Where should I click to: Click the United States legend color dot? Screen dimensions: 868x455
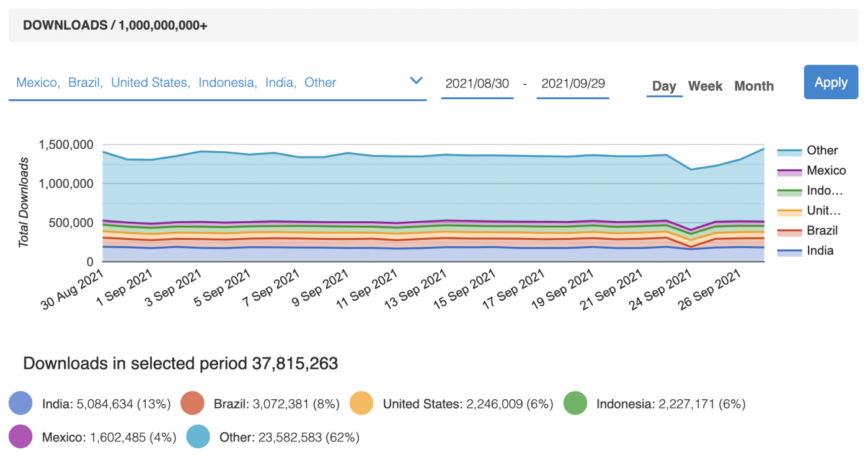tap(362, 404)
